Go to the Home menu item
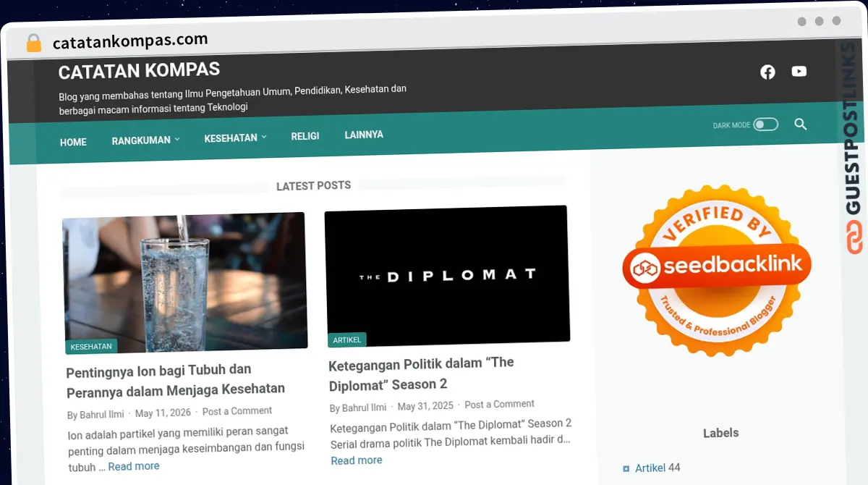 click(x=73, y=142)
